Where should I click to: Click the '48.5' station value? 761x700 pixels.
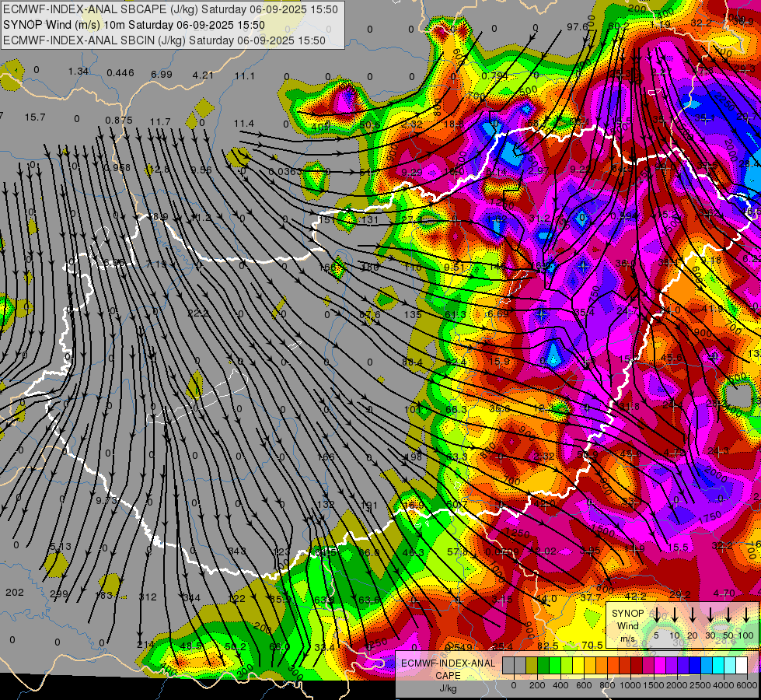click(x=190, y=646)
